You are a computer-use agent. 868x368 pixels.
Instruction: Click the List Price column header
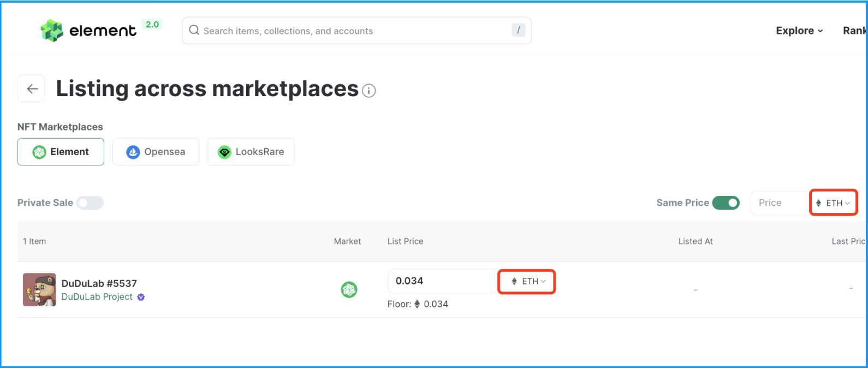coord(405,241)
